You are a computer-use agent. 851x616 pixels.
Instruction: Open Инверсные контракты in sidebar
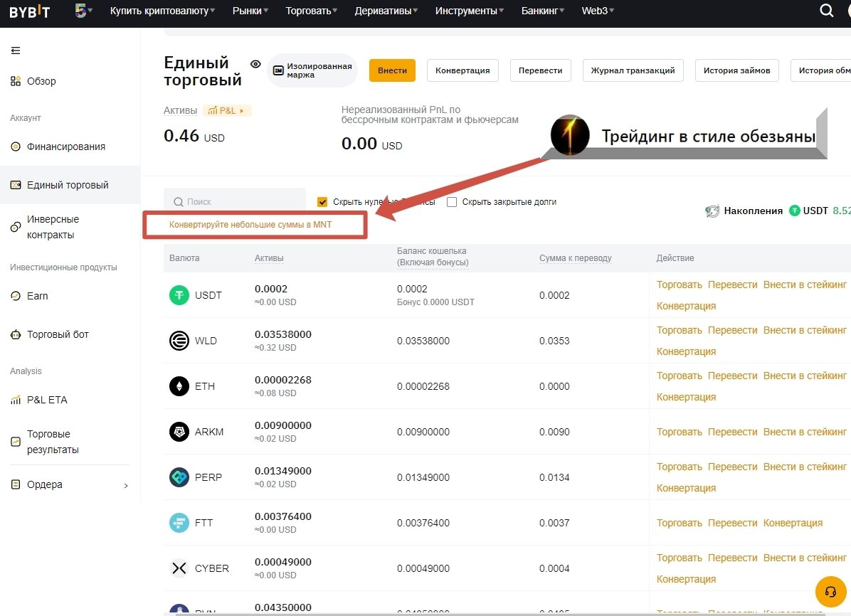(53, 227)
